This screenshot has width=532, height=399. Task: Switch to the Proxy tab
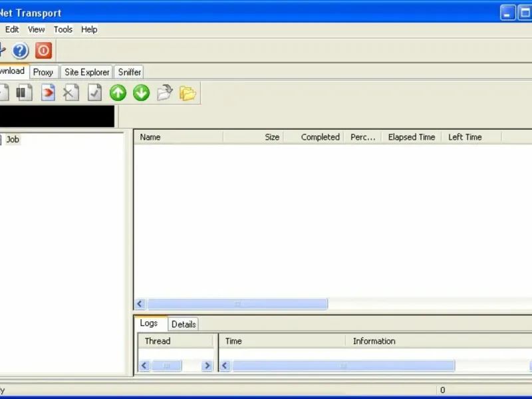click(x=43, y=72)
